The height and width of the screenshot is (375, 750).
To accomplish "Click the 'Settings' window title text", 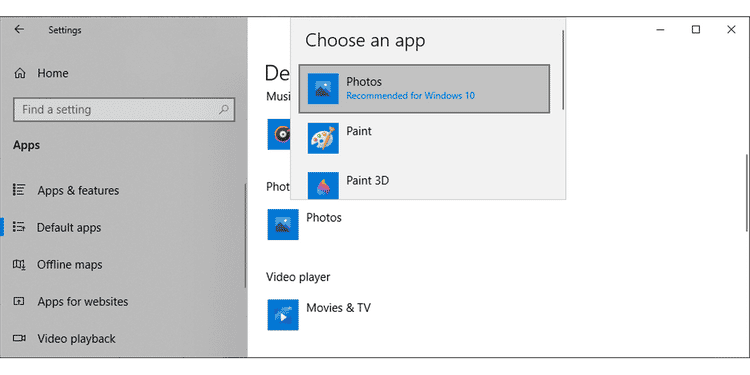I will point(65,30).
